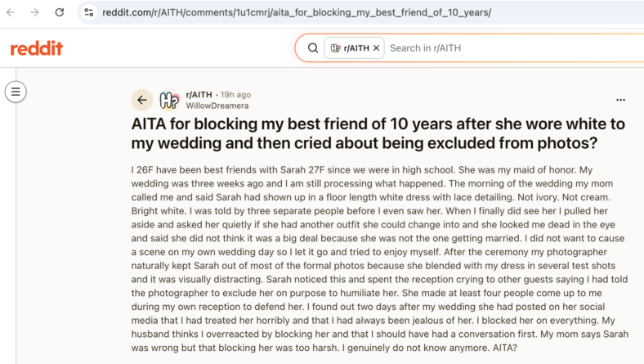
Task: Open site information icon in address bar
Action: click(89, 12)
